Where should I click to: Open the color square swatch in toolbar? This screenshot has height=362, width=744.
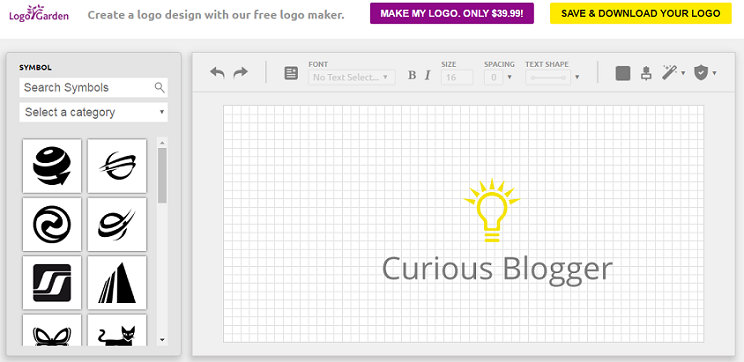tap(623, 73)
